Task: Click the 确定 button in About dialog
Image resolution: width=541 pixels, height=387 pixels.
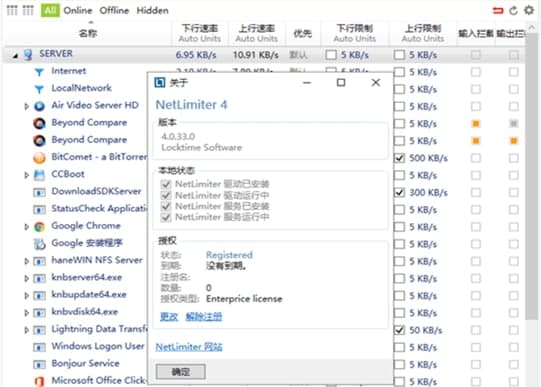Action: tap(180, 372)
